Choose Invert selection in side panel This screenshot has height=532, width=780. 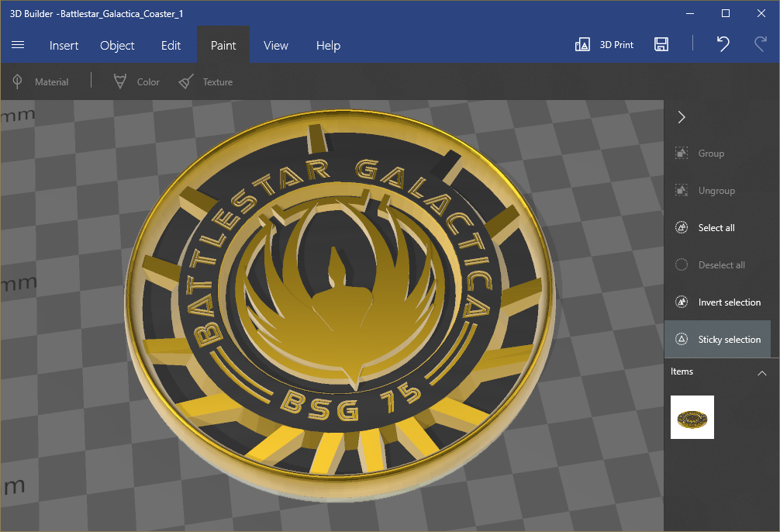click(x=730, y=302)
